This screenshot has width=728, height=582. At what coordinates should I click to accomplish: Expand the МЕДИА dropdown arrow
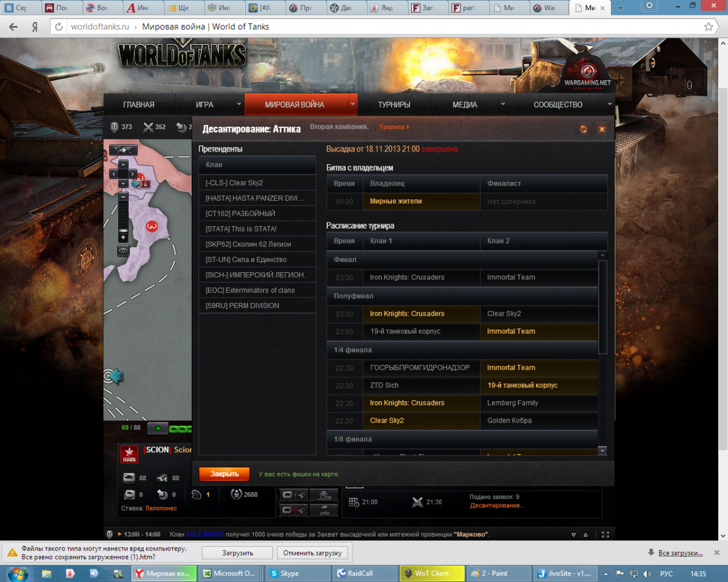pyautogui.click(x=502, y=104)
